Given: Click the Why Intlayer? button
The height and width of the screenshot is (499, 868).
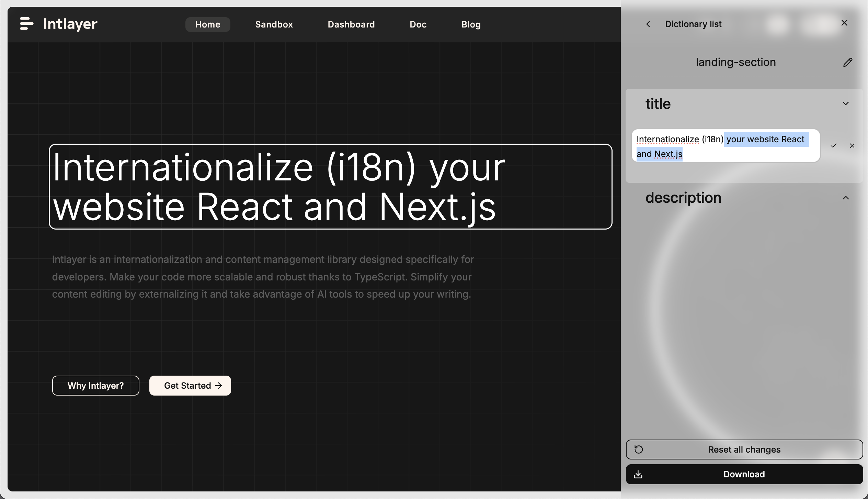Looking at the screenshot, I should [96, 385].
